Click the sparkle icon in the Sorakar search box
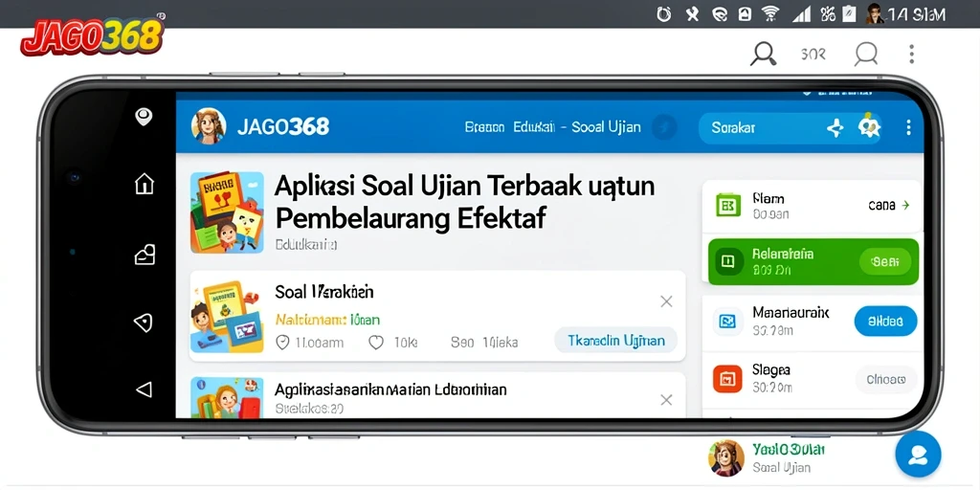 click(835, 128)
